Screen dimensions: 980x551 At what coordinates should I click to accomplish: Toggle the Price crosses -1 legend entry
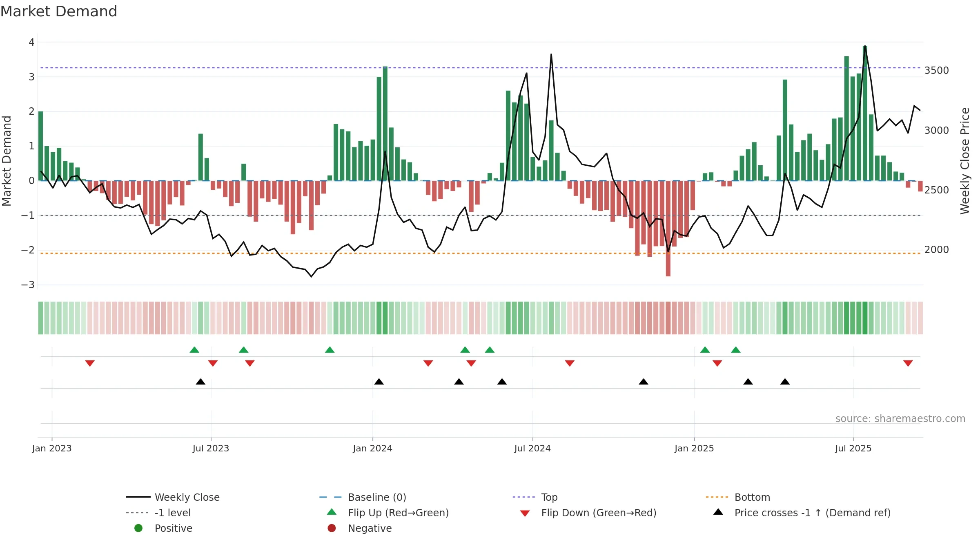(x=802, y=513)
